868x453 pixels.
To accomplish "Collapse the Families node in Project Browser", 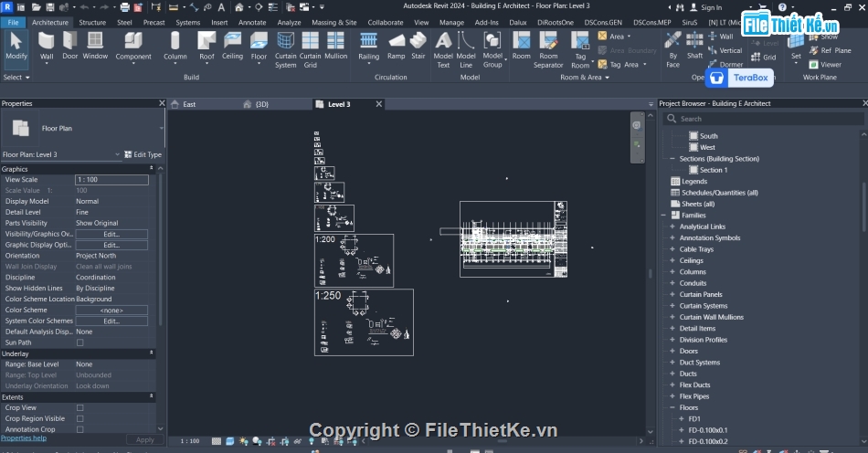I will 663,216.
